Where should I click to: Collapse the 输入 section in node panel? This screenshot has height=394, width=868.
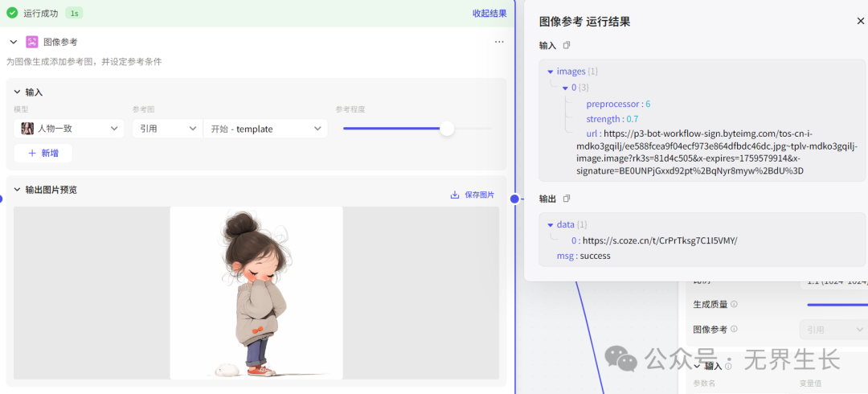[x=17, y=92]
